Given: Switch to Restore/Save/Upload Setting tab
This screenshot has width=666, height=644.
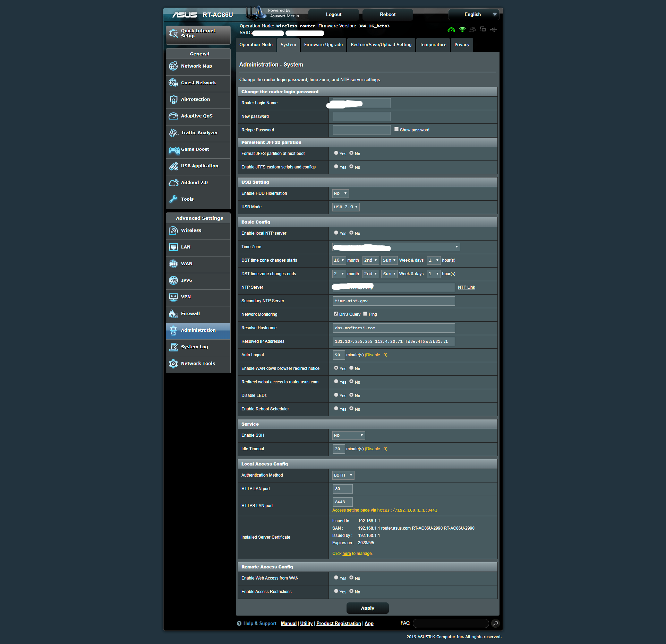Looking at the screenshot, I should pos(381,45).
